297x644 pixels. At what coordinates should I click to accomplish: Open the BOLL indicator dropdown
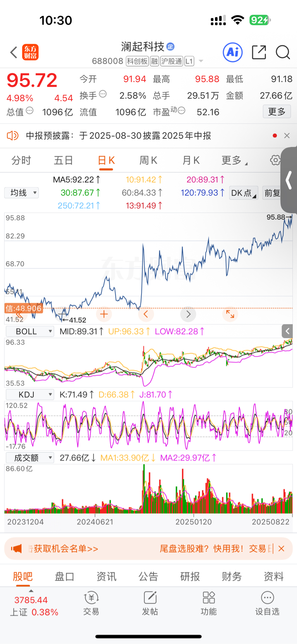30,331
